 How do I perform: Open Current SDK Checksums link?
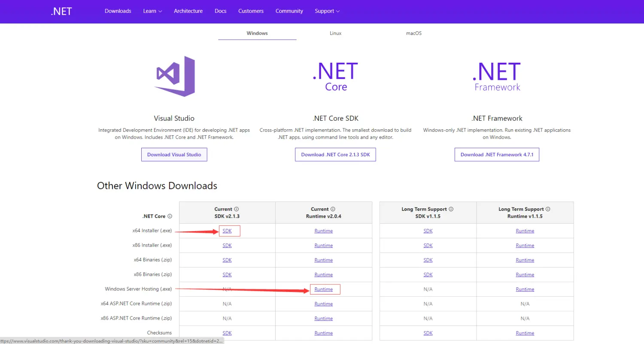coord(227,333)
